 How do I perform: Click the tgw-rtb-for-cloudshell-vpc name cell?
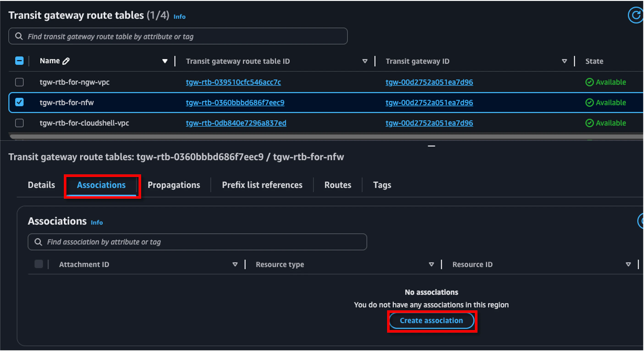tap(84, 123)
